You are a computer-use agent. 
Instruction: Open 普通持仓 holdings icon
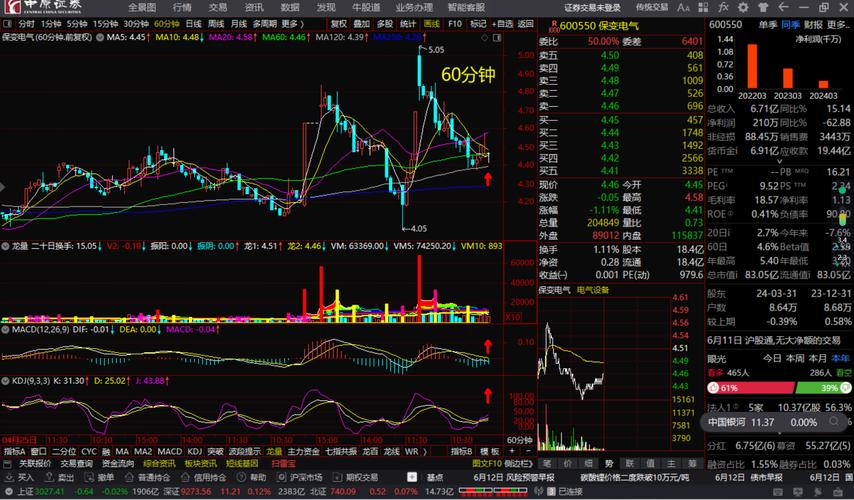(x=129, y=477)
